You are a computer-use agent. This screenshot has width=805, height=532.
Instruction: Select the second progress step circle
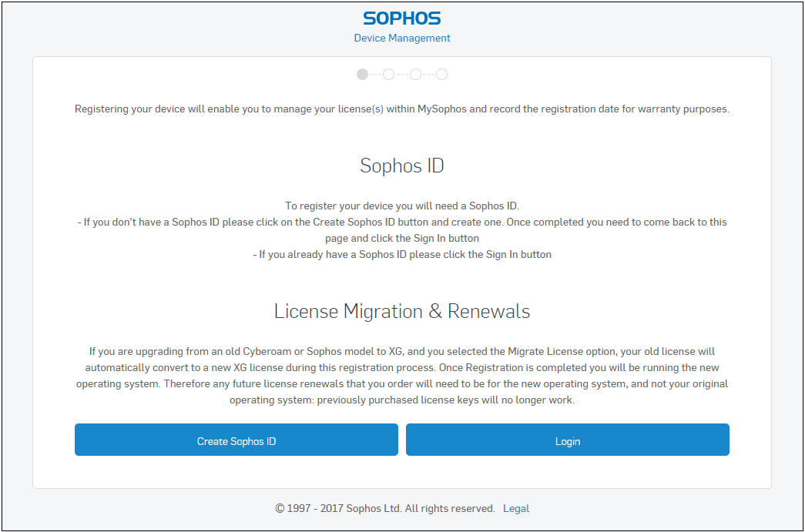(x=389, y=75)
